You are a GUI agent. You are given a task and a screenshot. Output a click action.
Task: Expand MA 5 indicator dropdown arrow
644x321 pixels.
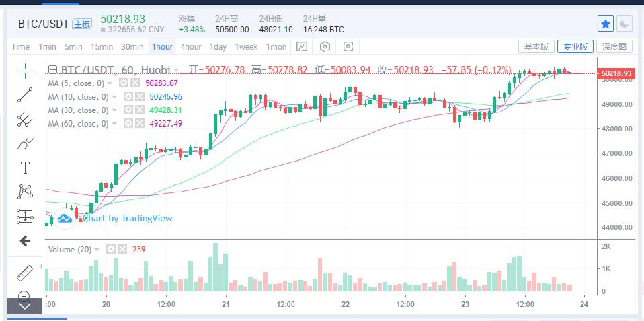[110, 84]
